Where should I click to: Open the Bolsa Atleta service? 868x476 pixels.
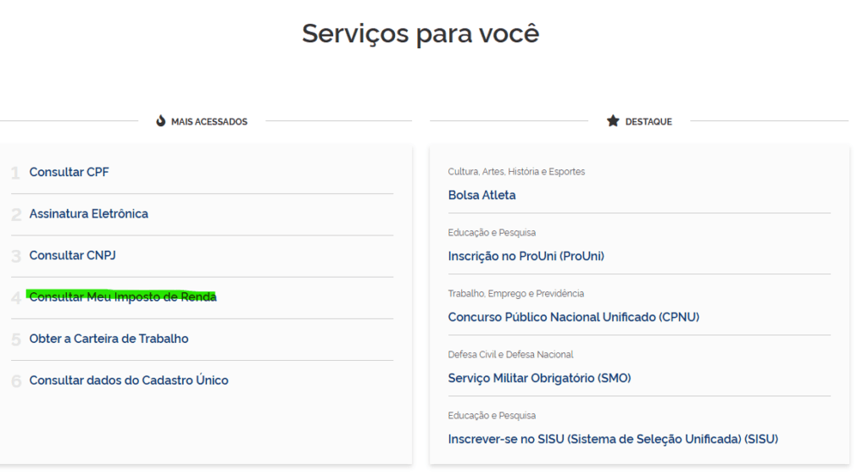tap(482, 195)
